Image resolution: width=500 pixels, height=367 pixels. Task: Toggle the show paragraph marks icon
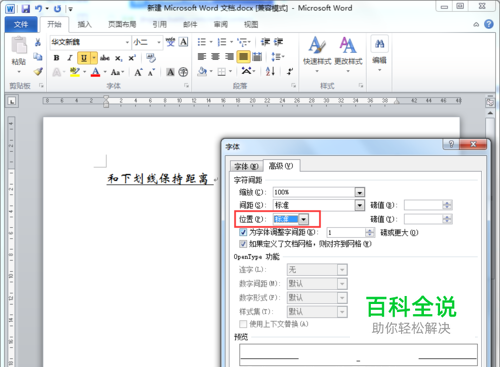click(290, 71)
